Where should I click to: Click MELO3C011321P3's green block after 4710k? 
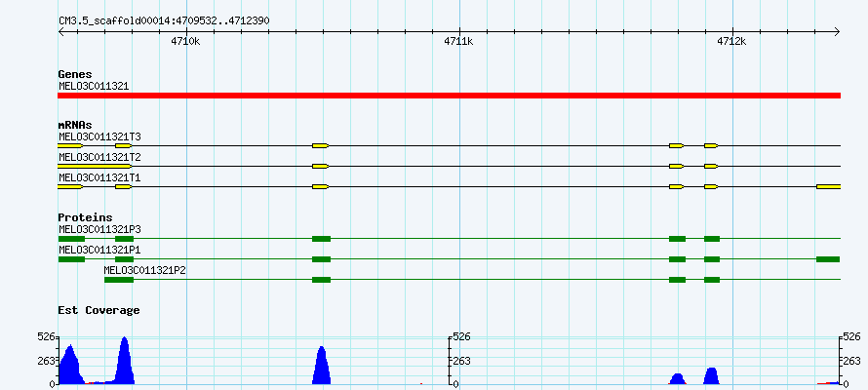321,239
